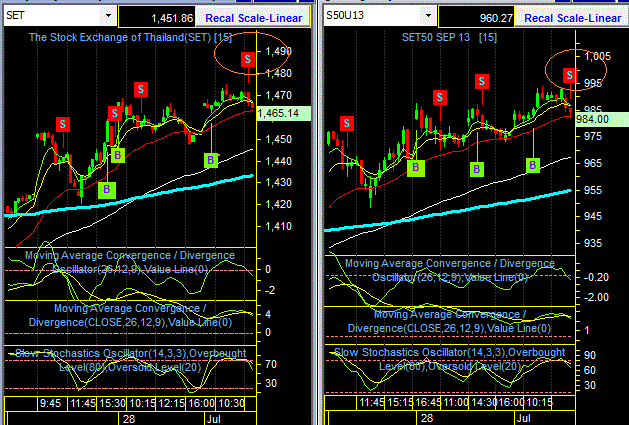
Task: Click the earliest S sell marker in SET chart
Action: tap(63, 124)
